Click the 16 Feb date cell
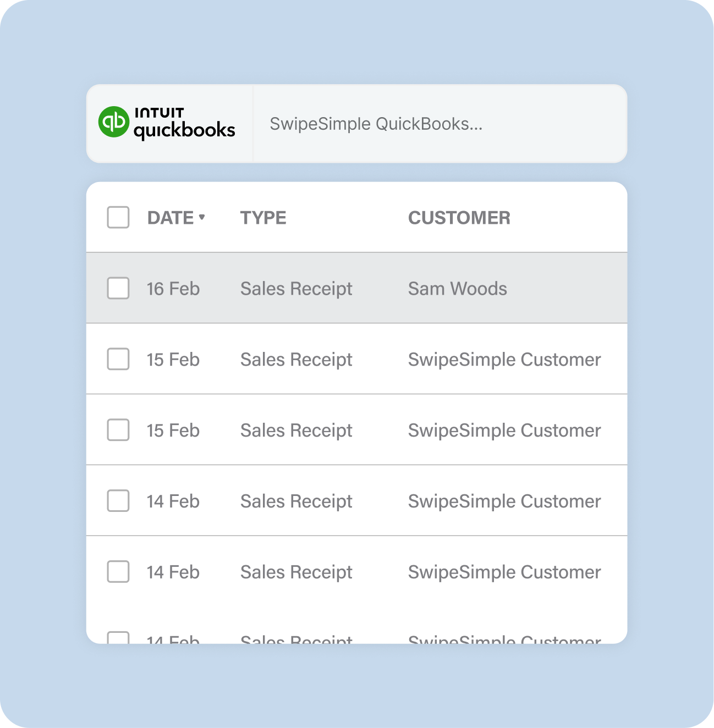 click(x=173, y=289)
